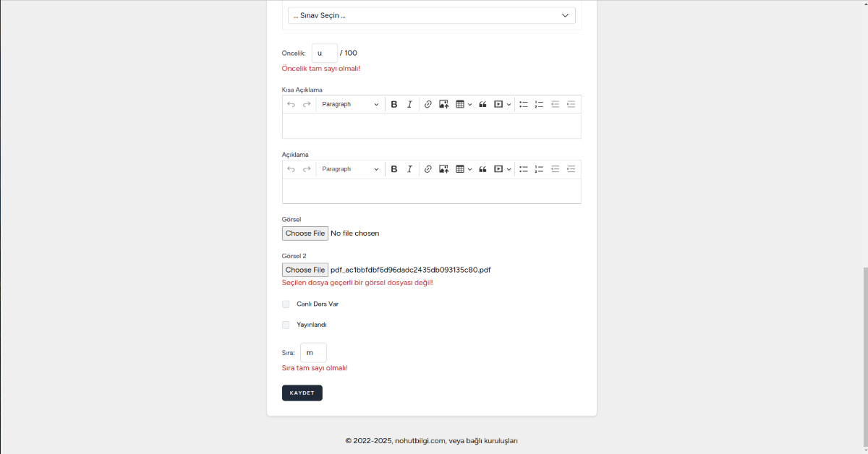Insert bulleted list in Açıklama editor

[x=524, y=169]
